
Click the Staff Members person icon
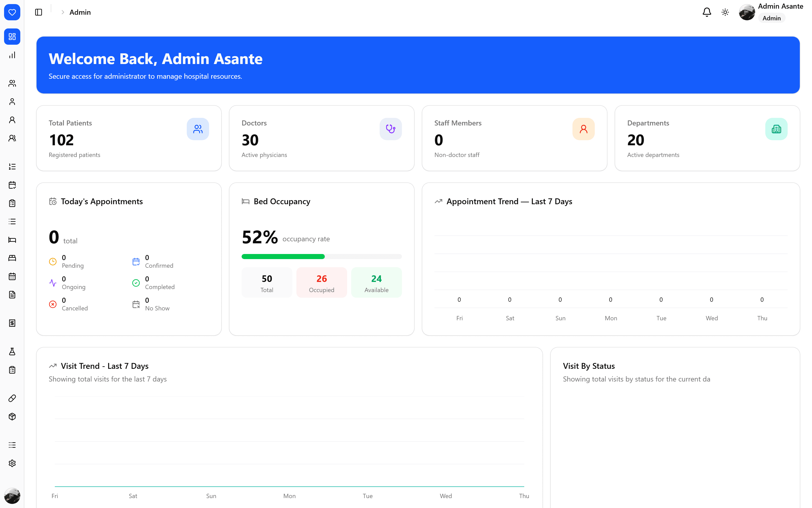584,129
